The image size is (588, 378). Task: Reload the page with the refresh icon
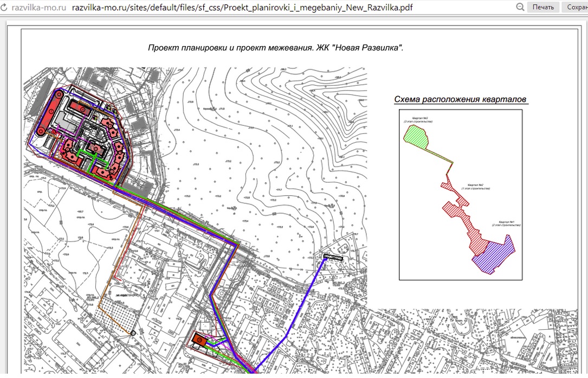point(3,8)
